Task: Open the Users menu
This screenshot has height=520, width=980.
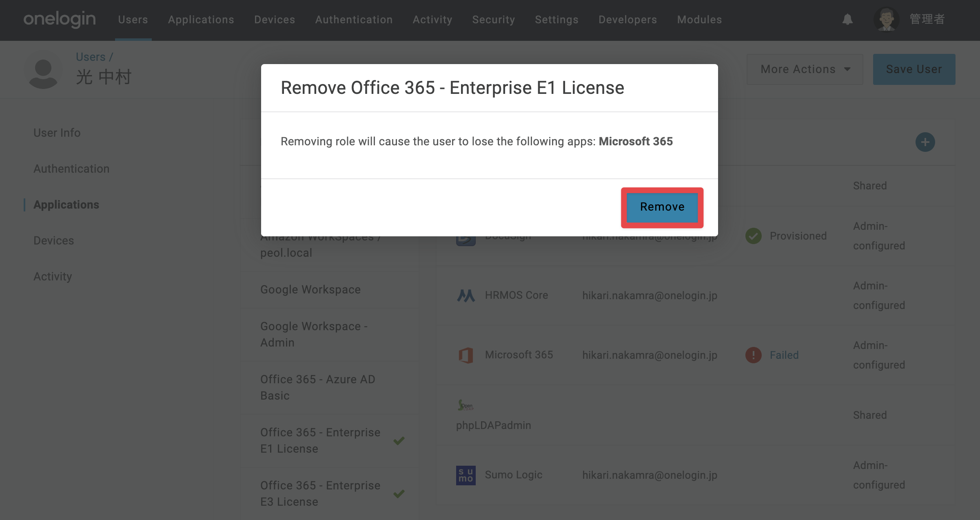Action: click(x=133, y=20)
